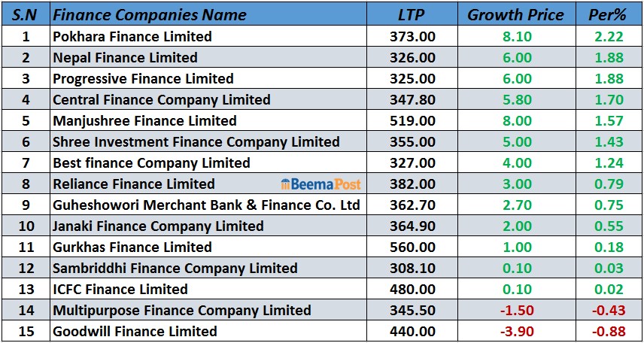This screenshot has width=644, height=343.
Task: Select ICFC Finance Limited name cell
Action: pyautogui.click(x=120, y=290)
